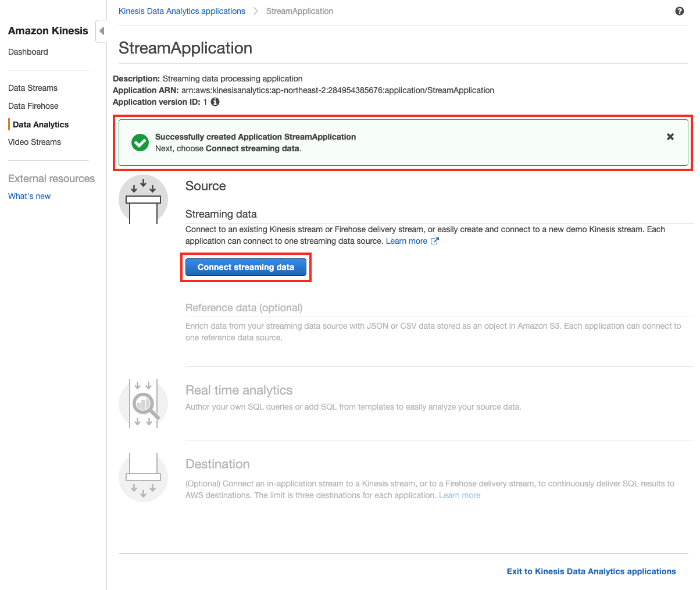The height and width of the screenshot is (590, 700).
Task: Go to Data Streams in sidebar
Action: pos(33,88)
